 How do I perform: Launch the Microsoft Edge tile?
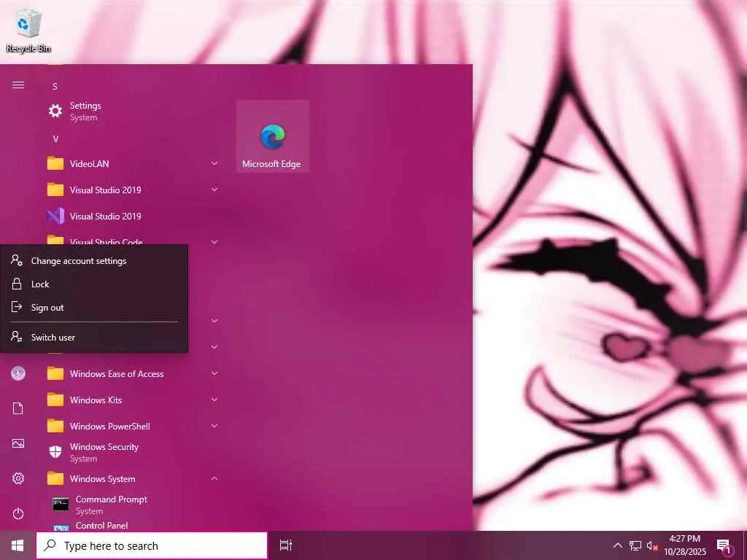point(273,136)
